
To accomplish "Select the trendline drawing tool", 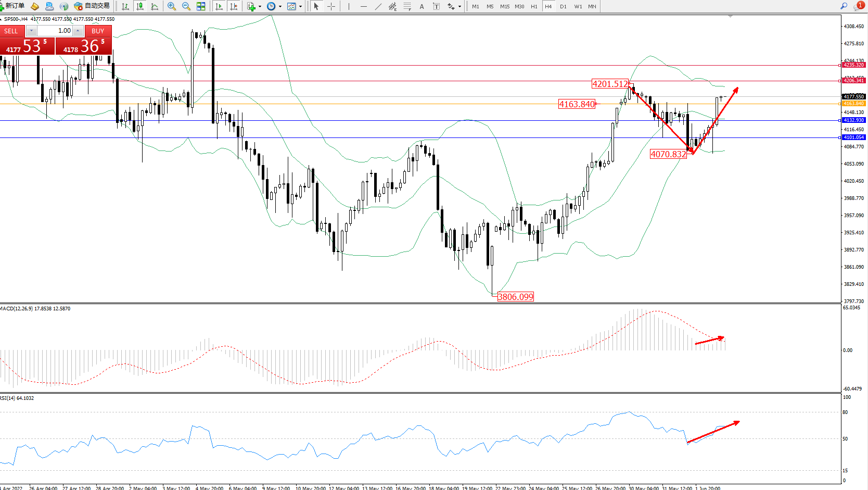I will pos(378,6).
